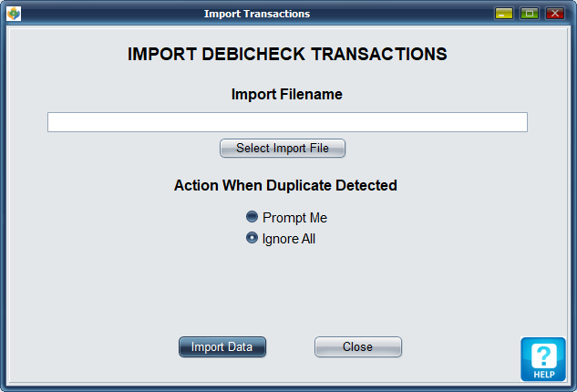The image size is (577, 392).
Task: Click the application icon in title bar
Action: tap(14, 14)
